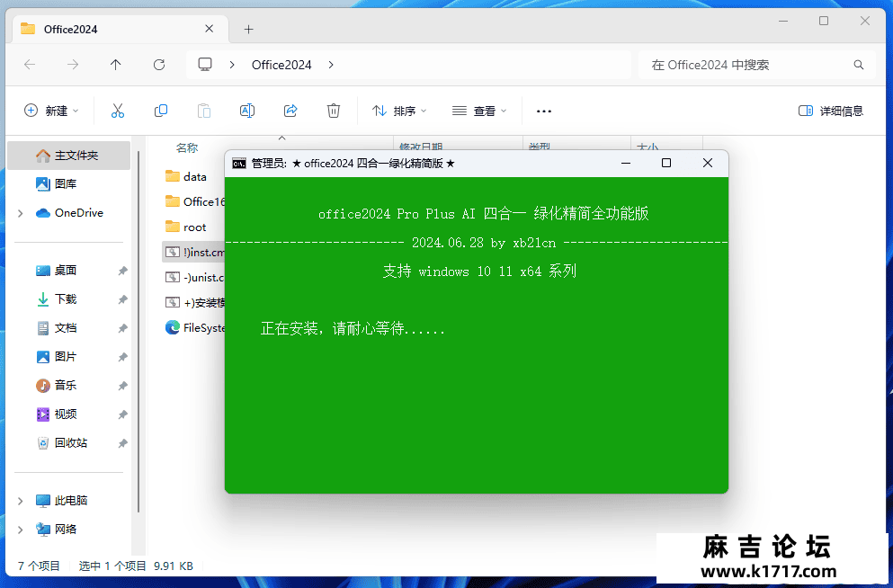Click the Delete trash icon
The image size is (893, 588).
[334, 111]
